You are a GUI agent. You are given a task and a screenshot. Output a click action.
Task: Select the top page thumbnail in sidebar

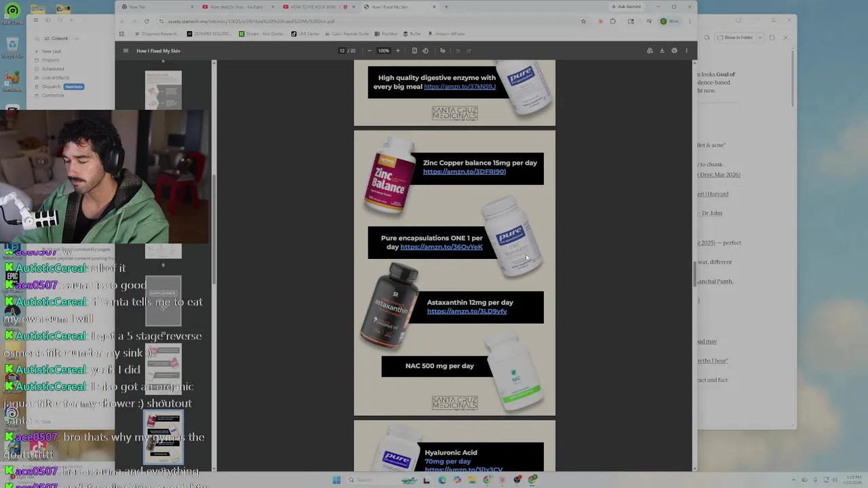pos(163,89)
